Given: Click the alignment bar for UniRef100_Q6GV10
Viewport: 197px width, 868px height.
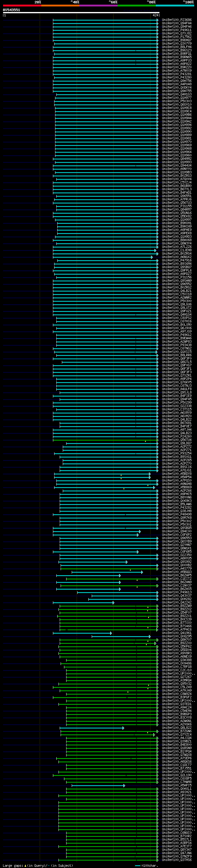Looking at the screenshot, I should pos(106,104).
